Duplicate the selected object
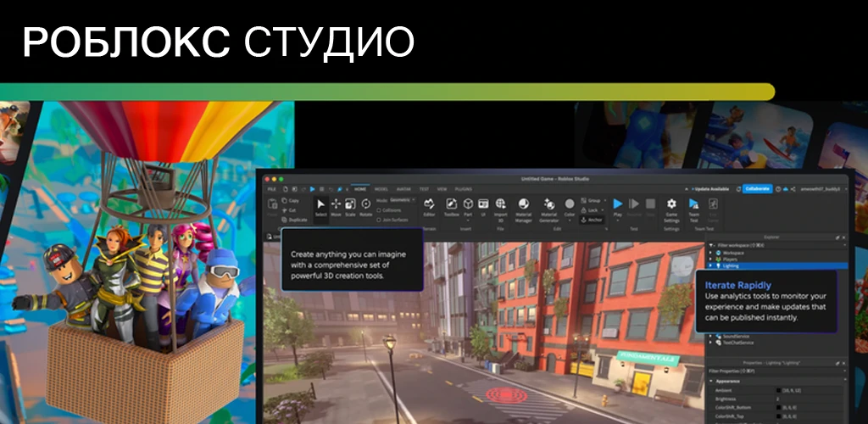Viewport: 868px width, 424px height. 294,220
